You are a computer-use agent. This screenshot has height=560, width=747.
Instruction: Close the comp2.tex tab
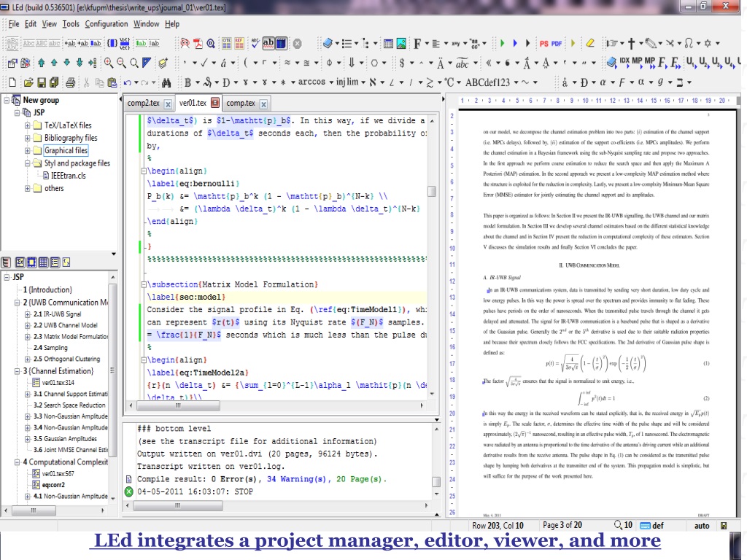[x=168, y=104]
